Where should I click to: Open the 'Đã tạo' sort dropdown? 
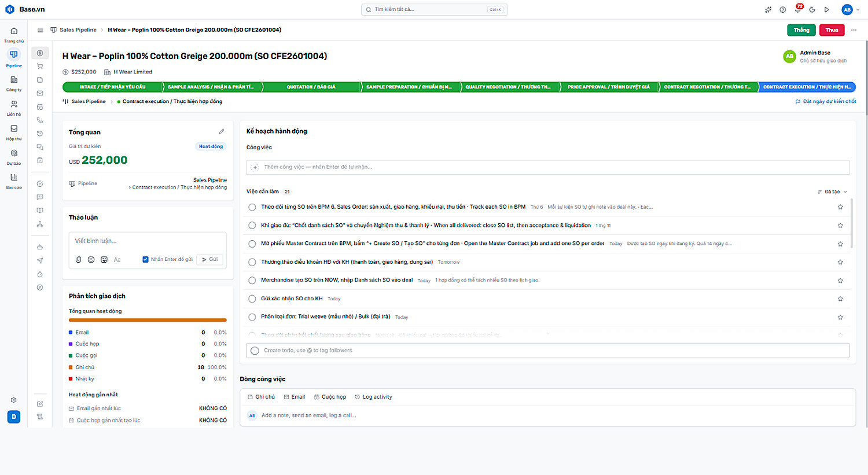point(832,192)
